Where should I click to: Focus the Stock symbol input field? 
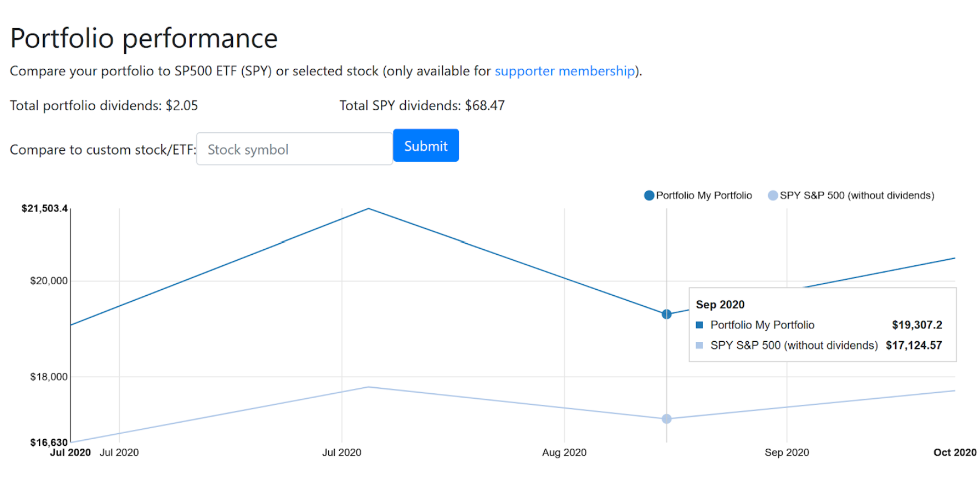tap(294, 149)
